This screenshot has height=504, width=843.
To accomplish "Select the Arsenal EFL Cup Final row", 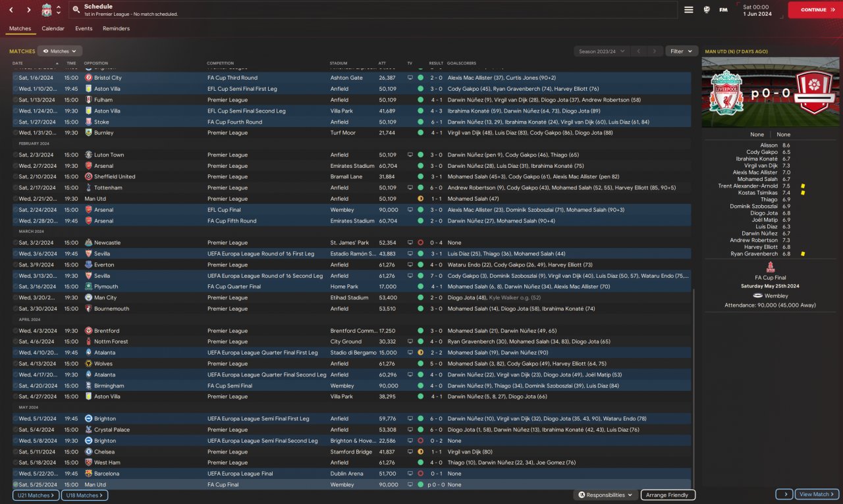I will coord(352,210).
